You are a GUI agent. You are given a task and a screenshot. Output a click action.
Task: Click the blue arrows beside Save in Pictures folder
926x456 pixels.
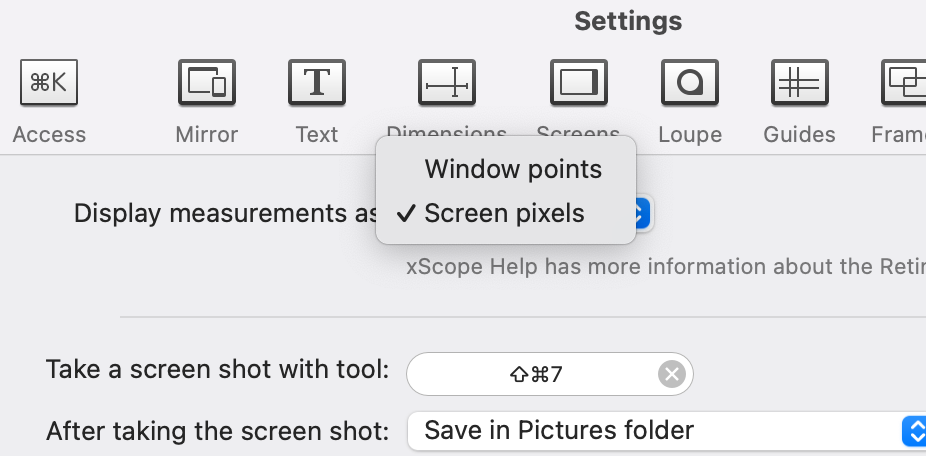(915, 431)
